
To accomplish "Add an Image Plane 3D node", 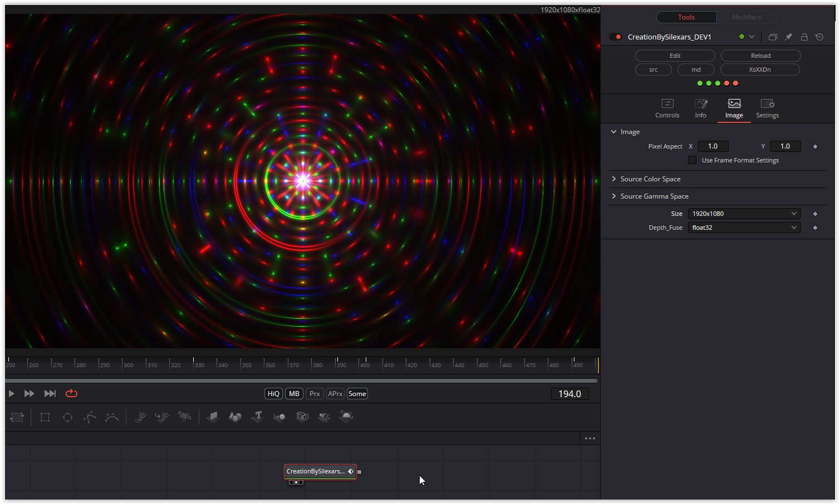I will [x=213, y=417].
